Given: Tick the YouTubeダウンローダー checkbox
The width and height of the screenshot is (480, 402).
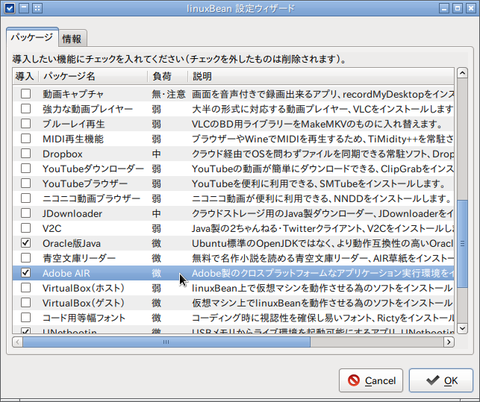Looking at the screenshot, I should [26, 168].
